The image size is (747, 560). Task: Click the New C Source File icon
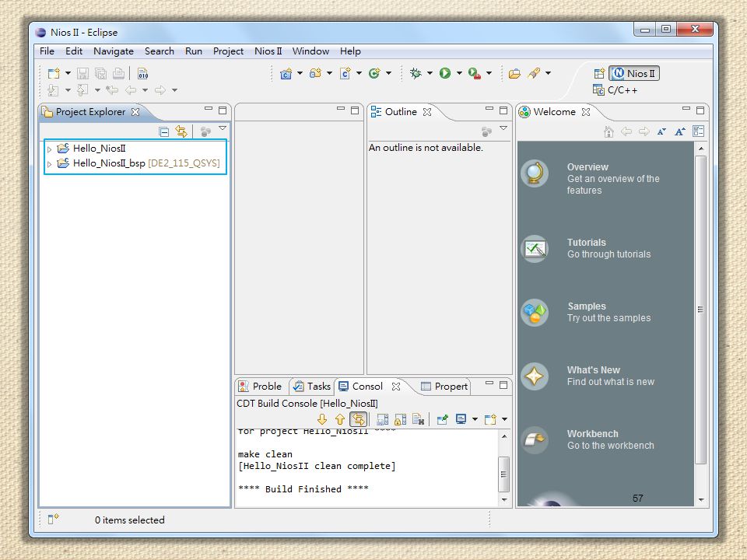click(345, 73)
